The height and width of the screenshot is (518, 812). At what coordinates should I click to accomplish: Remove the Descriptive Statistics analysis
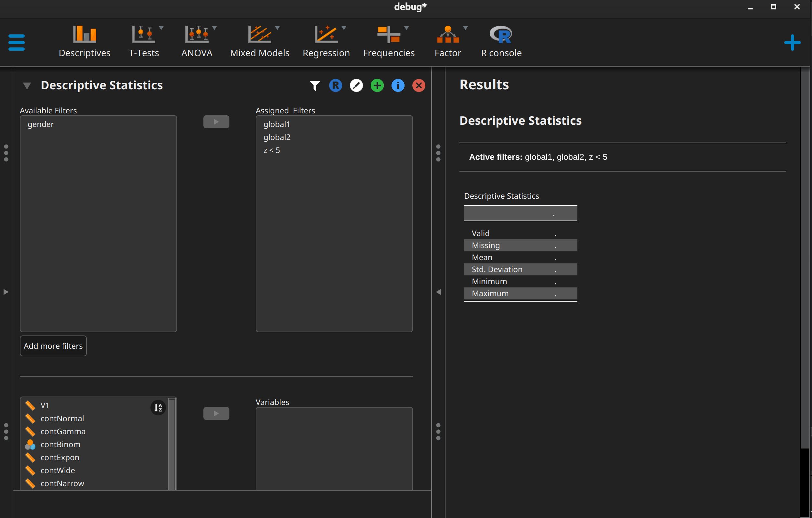click(419, 85)
